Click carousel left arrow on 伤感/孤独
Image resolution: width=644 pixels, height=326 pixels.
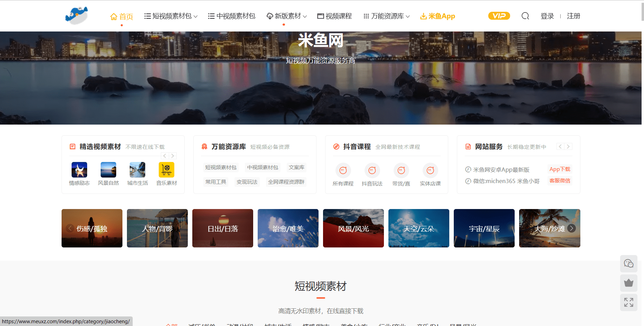tap(70, 228)
